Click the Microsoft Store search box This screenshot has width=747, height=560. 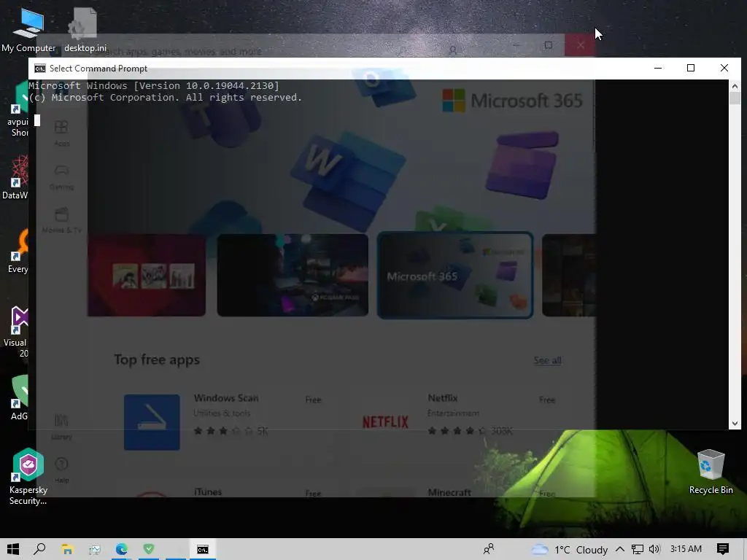(x=248, y=51)
